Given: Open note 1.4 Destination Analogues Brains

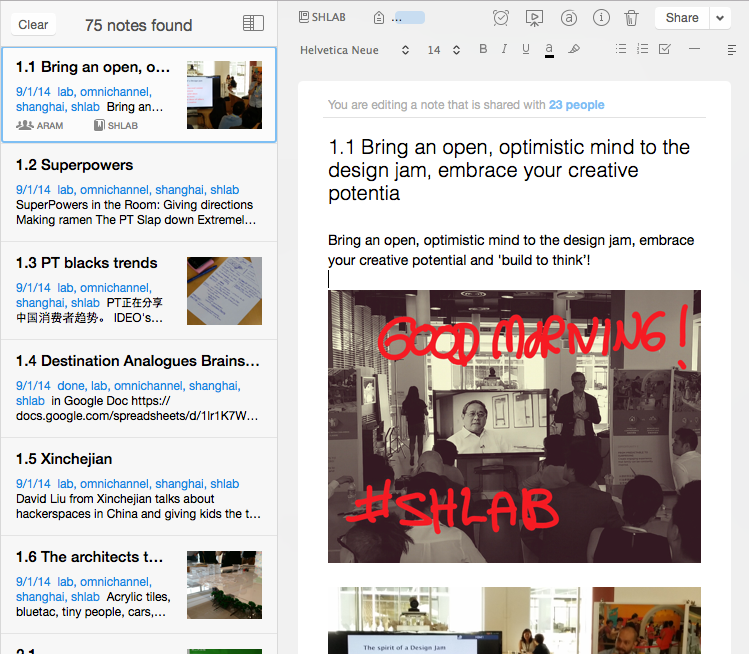Looking at the screenshot, I should [x=139, y=388].
